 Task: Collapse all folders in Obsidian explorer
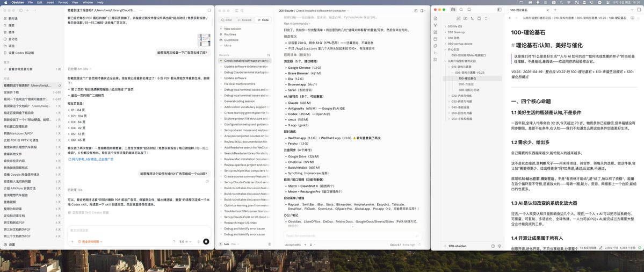click(486, 18)
